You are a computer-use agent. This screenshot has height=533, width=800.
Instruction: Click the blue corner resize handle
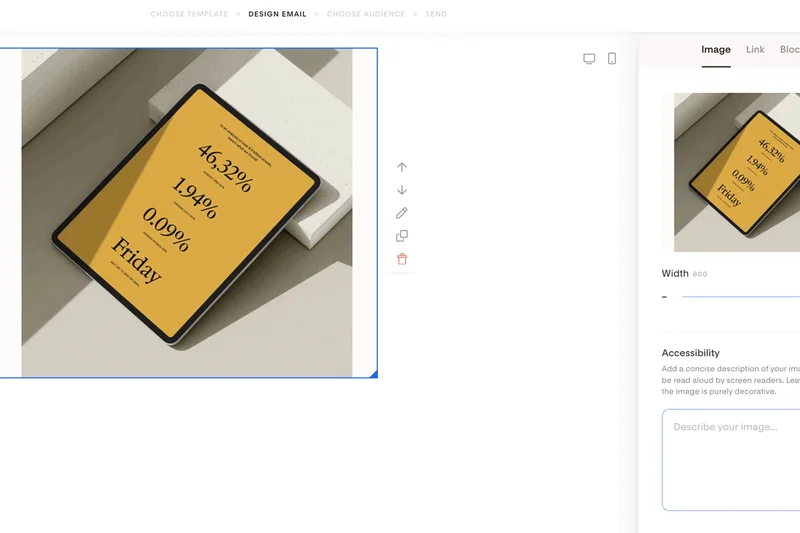[374, 375]
